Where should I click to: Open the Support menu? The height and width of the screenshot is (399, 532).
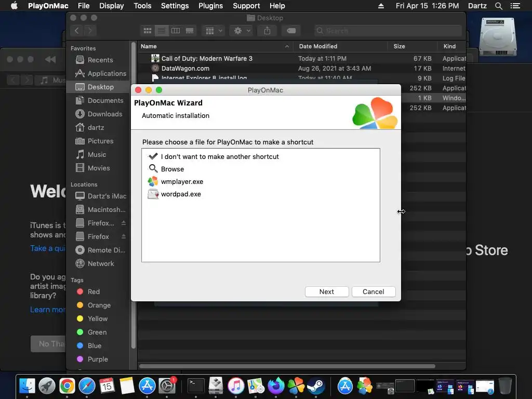click(246, 6)
